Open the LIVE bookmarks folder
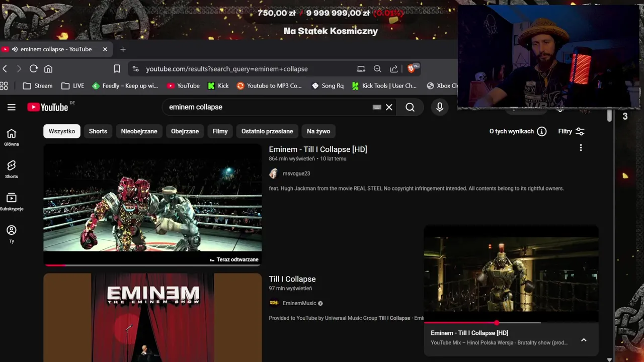 [72, 86]
